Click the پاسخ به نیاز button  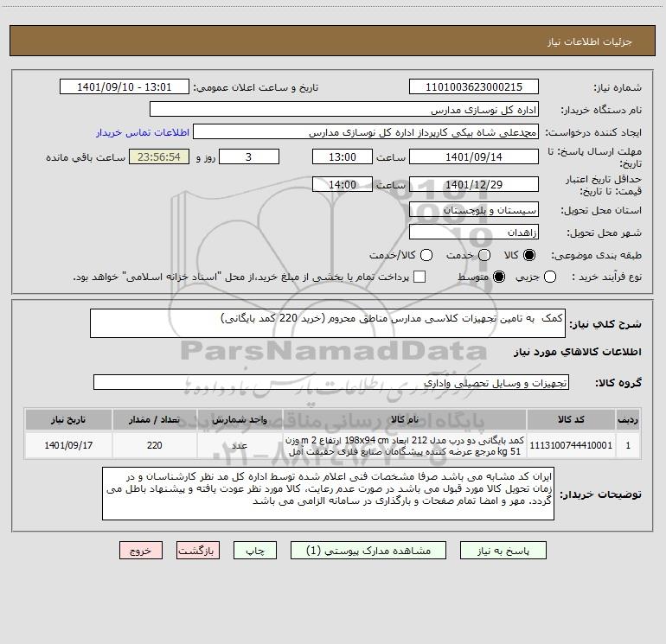(503, 550)
